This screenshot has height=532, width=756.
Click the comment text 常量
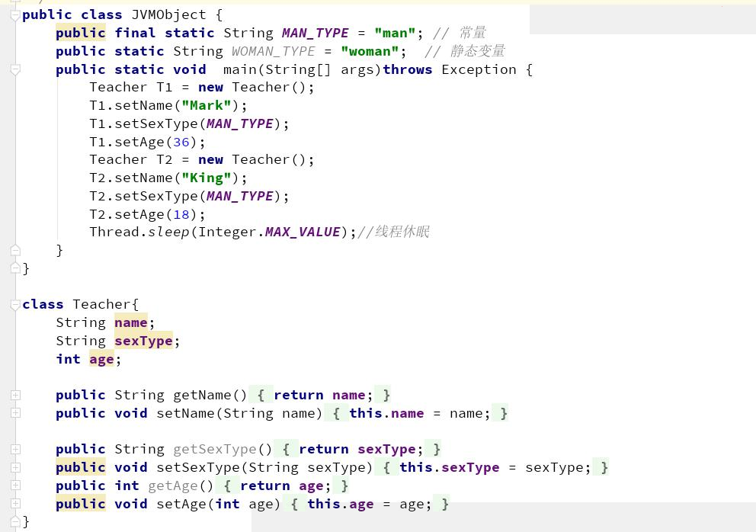point(472,33)
